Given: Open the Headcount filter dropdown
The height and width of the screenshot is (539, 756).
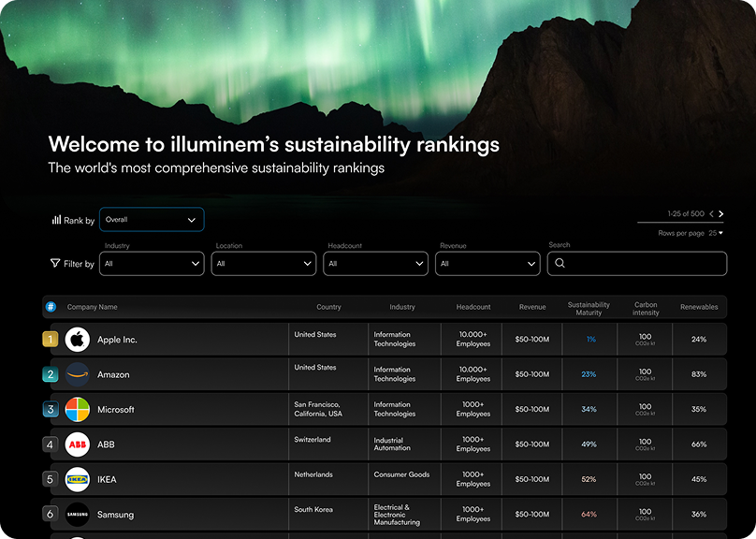Looking at the screenshot, I should (x=375, y=264).
